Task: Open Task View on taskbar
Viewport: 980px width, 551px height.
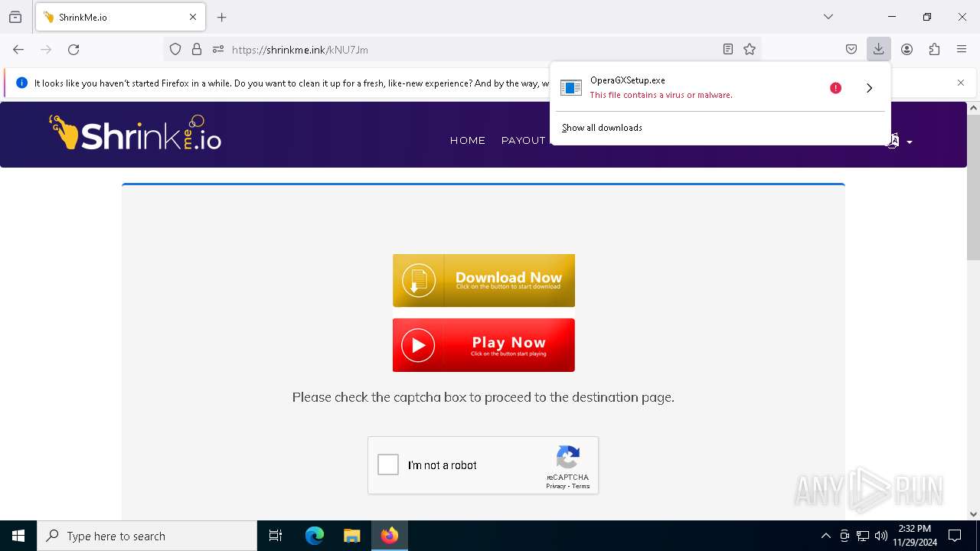Action: click(276, 536)
